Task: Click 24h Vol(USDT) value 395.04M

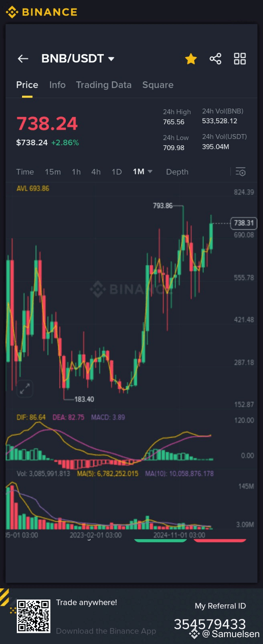Action: [x=216, y=146]
